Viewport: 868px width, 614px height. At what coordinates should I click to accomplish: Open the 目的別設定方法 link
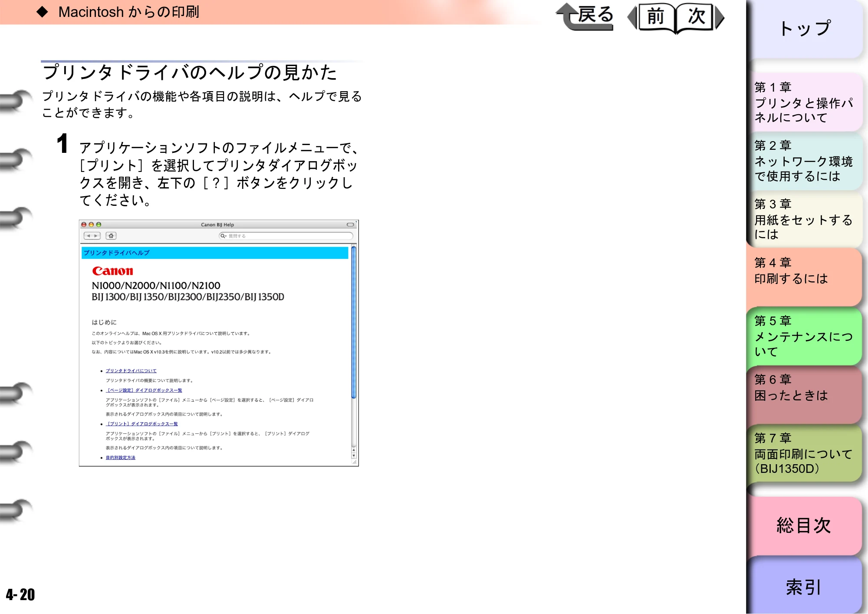click(121, 458)
